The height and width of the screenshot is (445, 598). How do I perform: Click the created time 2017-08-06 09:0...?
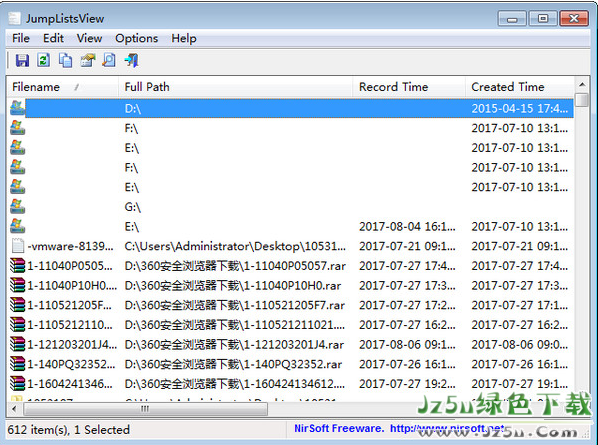520,345
